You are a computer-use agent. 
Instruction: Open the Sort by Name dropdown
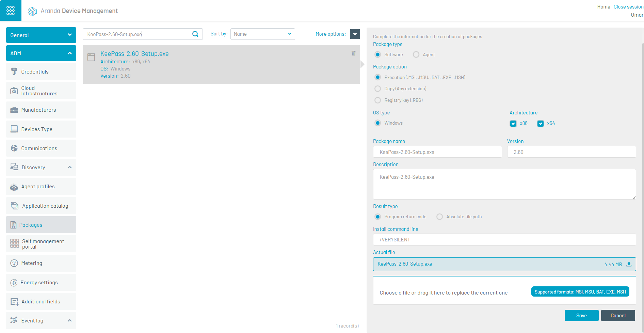tap(262, 34)
